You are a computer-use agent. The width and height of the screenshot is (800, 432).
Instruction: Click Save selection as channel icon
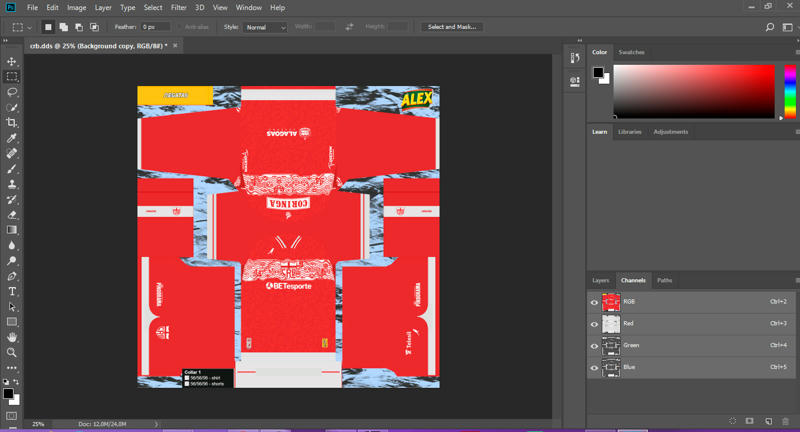[x=749, y=421]
